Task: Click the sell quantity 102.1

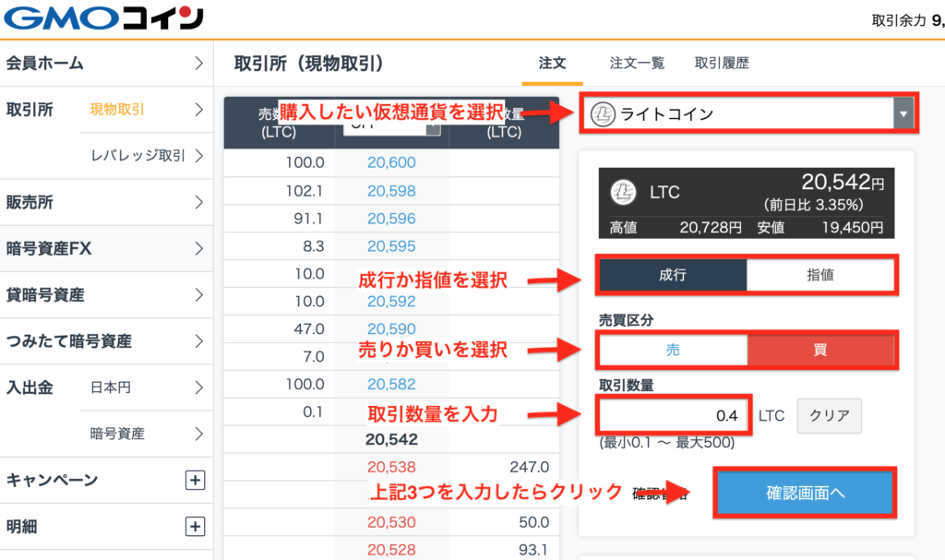Action: pyautogui.click(x=305, y=191)
